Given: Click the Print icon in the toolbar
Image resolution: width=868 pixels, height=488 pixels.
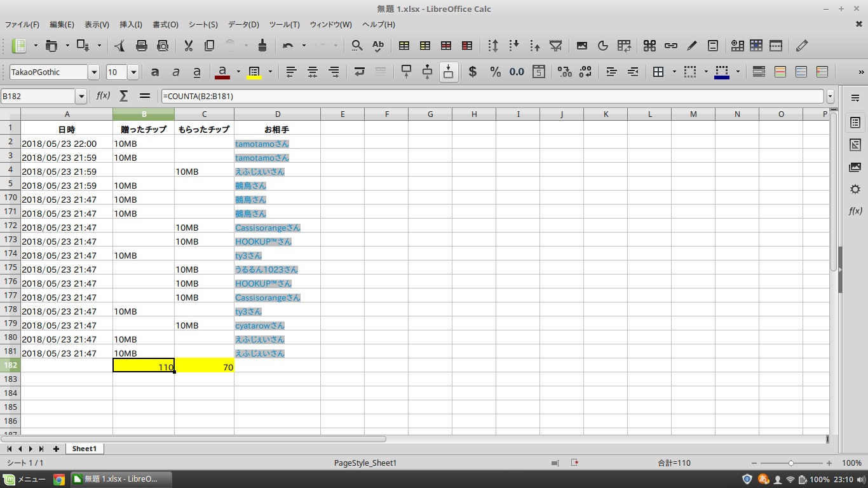Looking at the screenshot, I should [142, 46].
